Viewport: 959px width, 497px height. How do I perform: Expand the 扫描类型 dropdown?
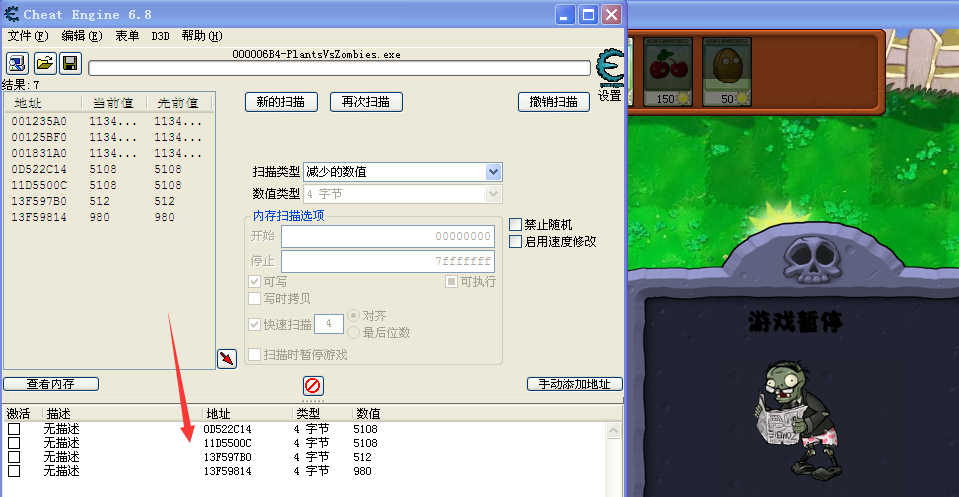point(494,172)
